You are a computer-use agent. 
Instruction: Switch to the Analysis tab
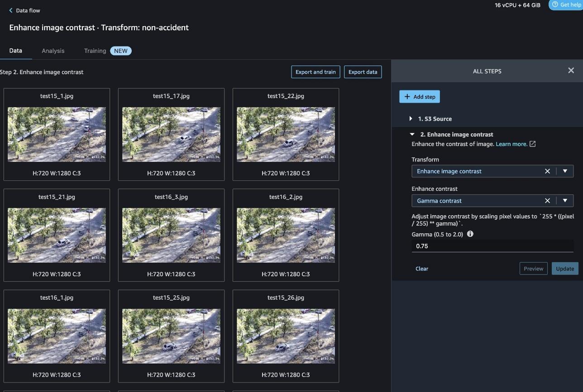pos(53,51)
